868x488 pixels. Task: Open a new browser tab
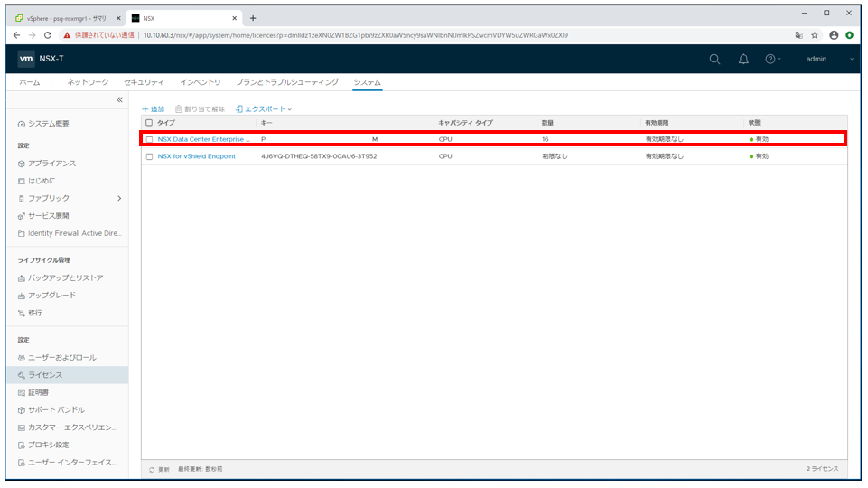coord(252,18)
